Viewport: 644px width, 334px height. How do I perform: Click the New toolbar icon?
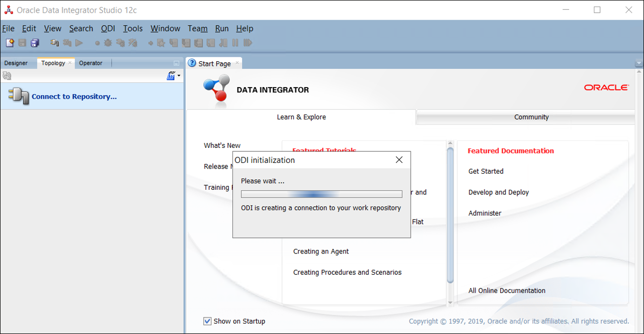10,43
